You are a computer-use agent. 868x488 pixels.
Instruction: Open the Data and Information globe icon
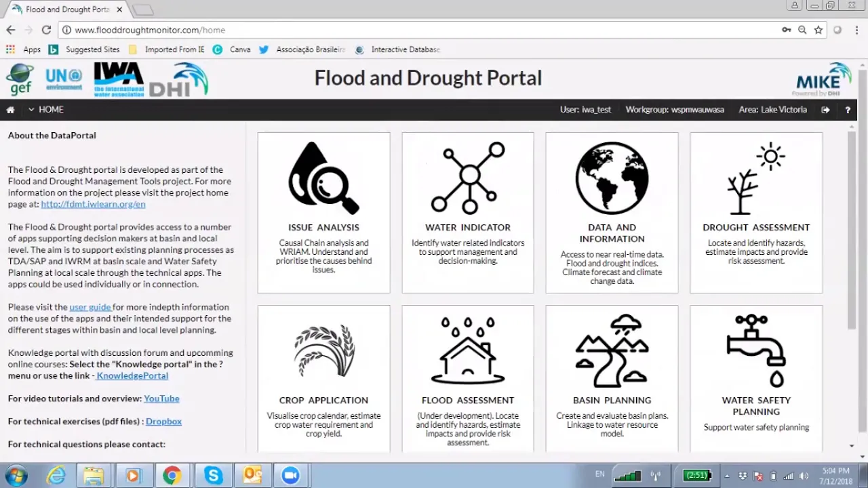coord(612,178)
